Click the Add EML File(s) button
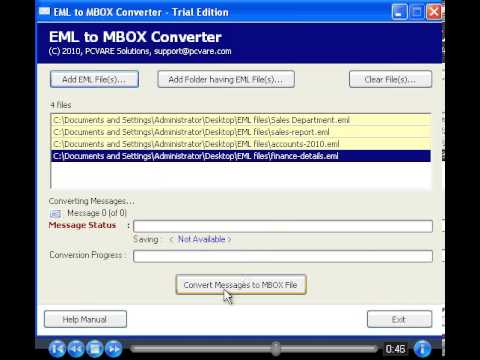480x360 pixels. [94, 79]
